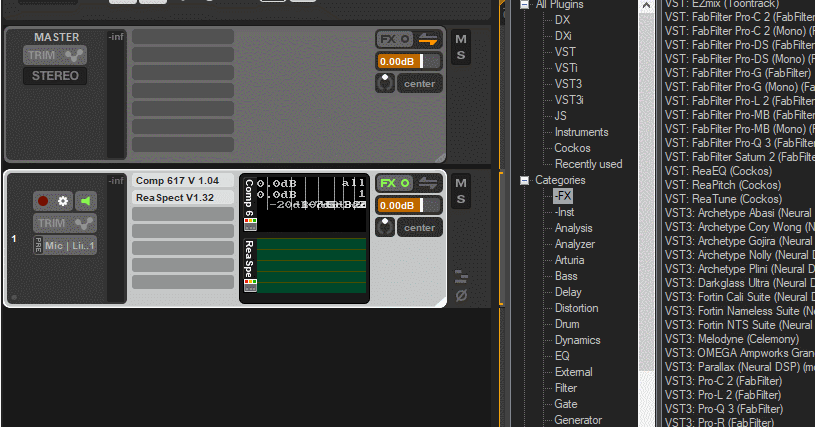
Task: Select the Instruments folder
Action: (x=581, y=132)
